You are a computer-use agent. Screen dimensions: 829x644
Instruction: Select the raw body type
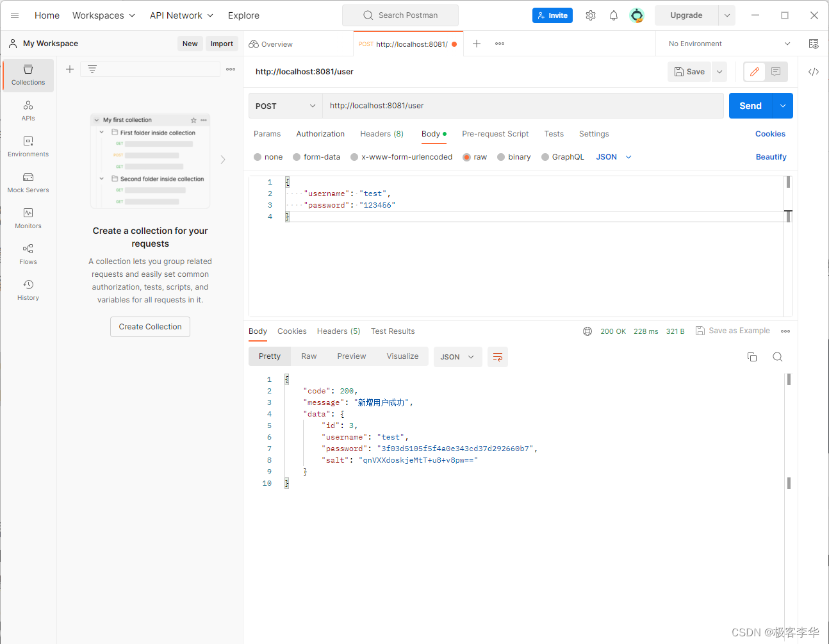pos(475,157)
